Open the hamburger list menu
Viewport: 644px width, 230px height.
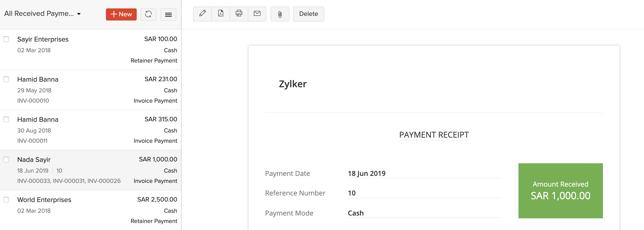coord(168,14)
